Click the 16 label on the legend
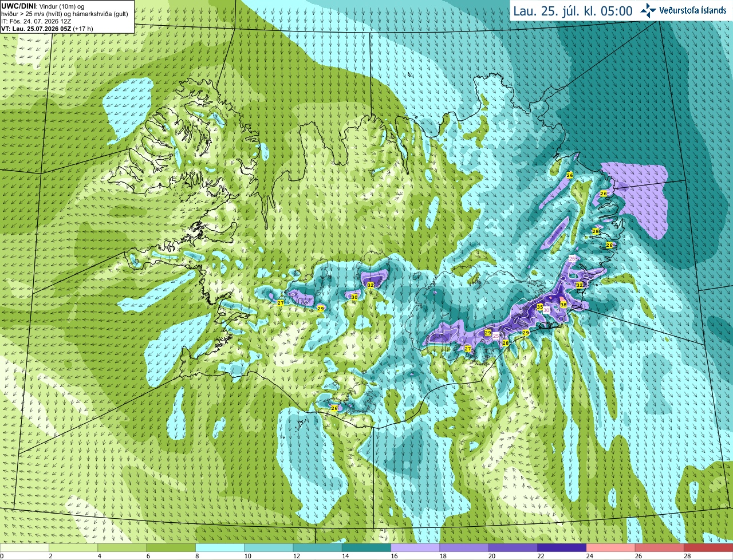The image size is (733, 560). tap(395, 556)
